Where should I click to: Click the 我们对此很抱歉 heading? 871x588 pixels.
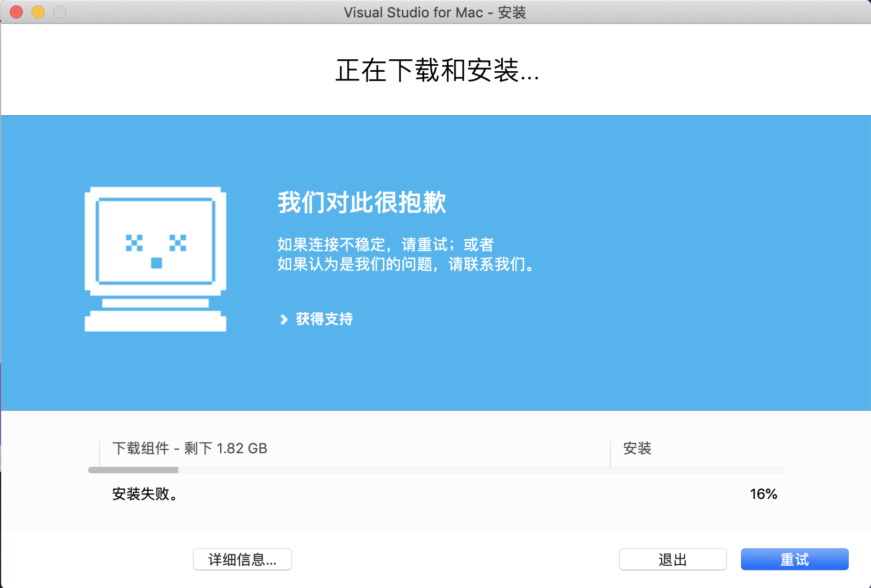point(362,203)
